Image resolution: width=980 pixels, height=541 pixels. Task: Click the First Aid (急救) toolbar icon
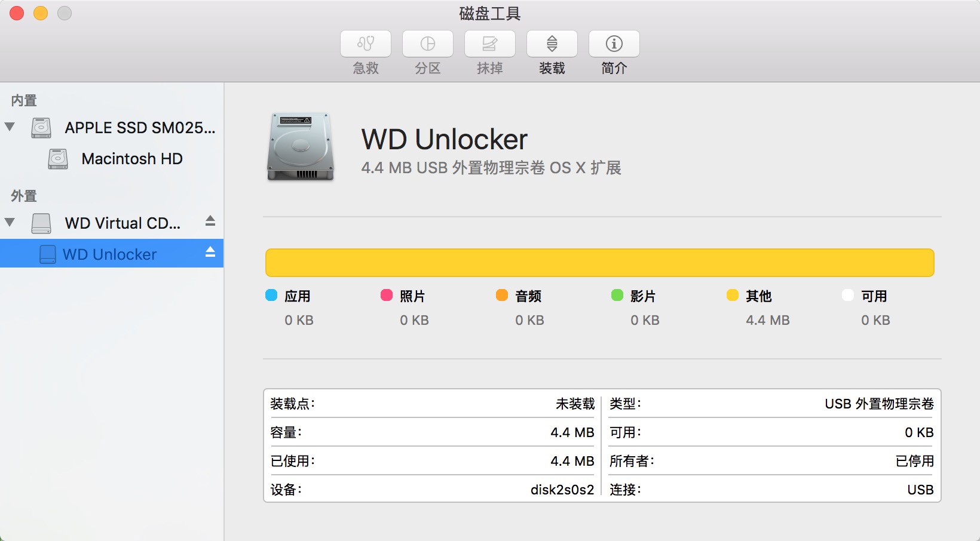tap(366, 44)
